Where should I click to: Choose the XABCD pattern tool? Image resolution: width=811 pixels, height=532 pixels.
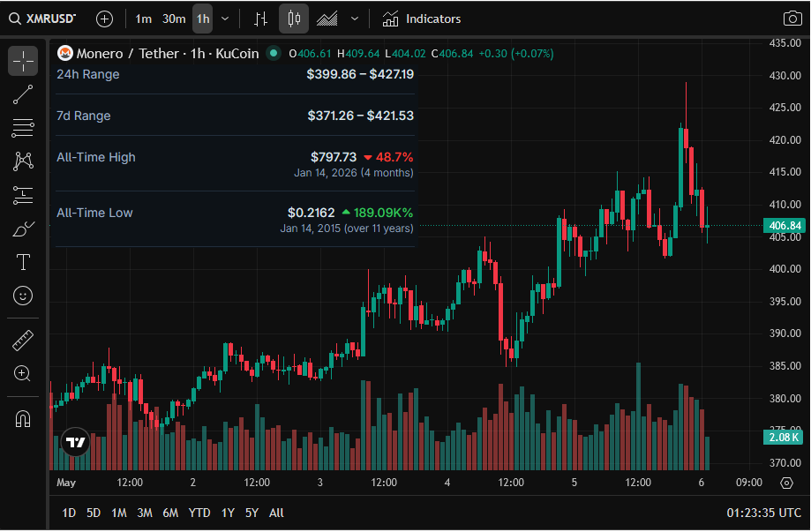click(23, 161)
